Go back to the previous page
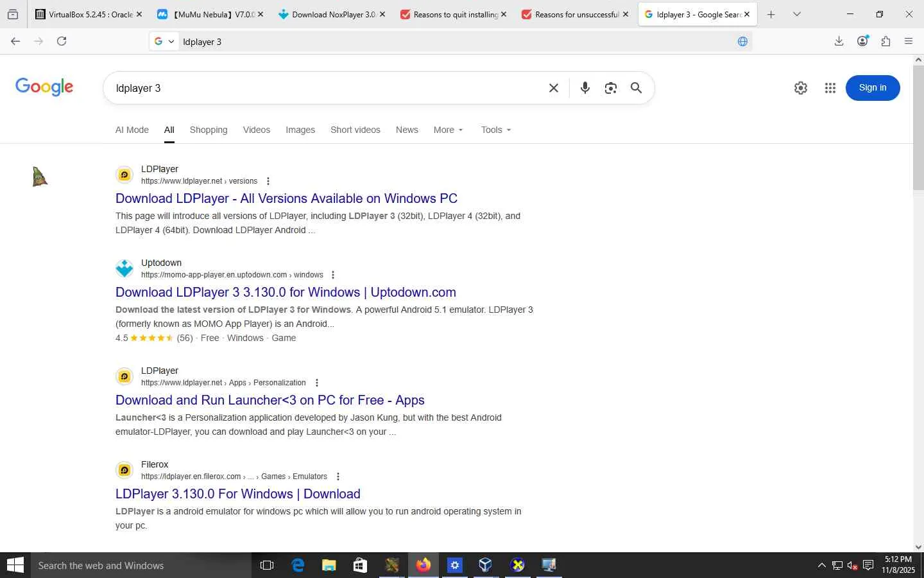 point(15,41)
